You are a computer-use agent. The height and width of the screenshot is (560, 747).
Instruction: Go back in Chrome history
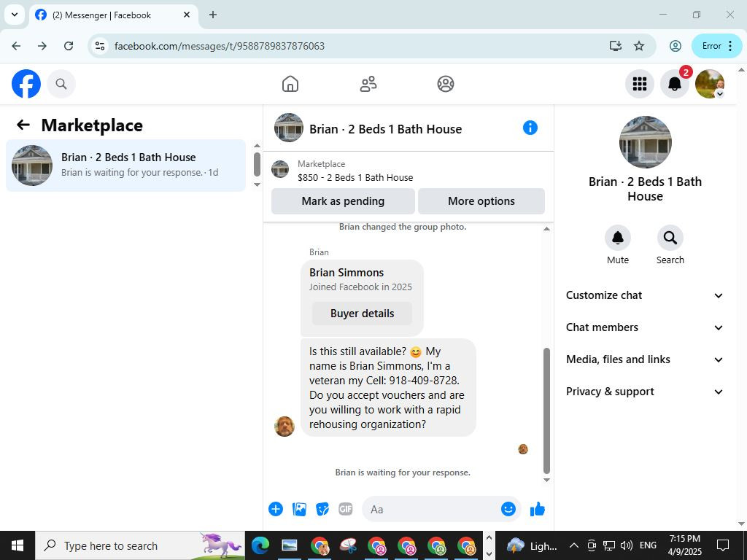[x=16, y=46]
